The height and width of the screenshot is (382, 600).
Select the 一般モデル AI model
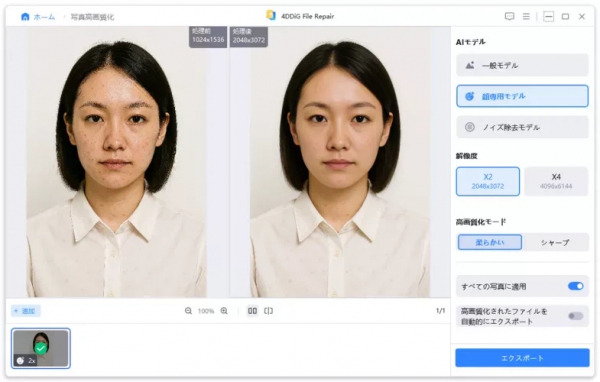click(x=522, y=65)
